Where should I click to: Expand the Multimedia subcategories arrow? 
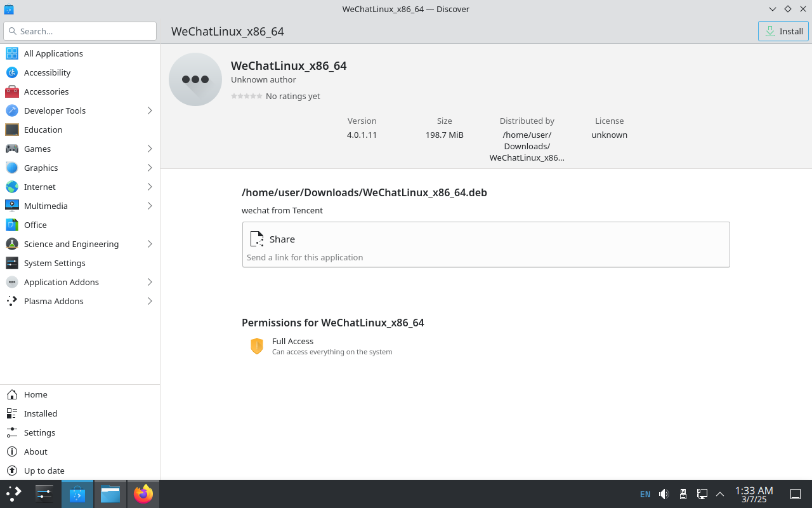(x=150, y=206)
